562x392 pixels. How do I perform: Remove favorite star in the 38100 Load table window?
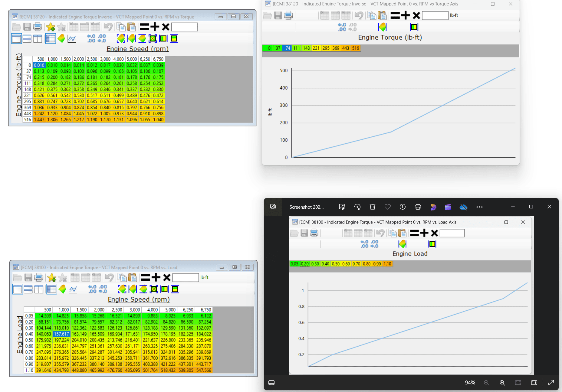click(63, 277)
